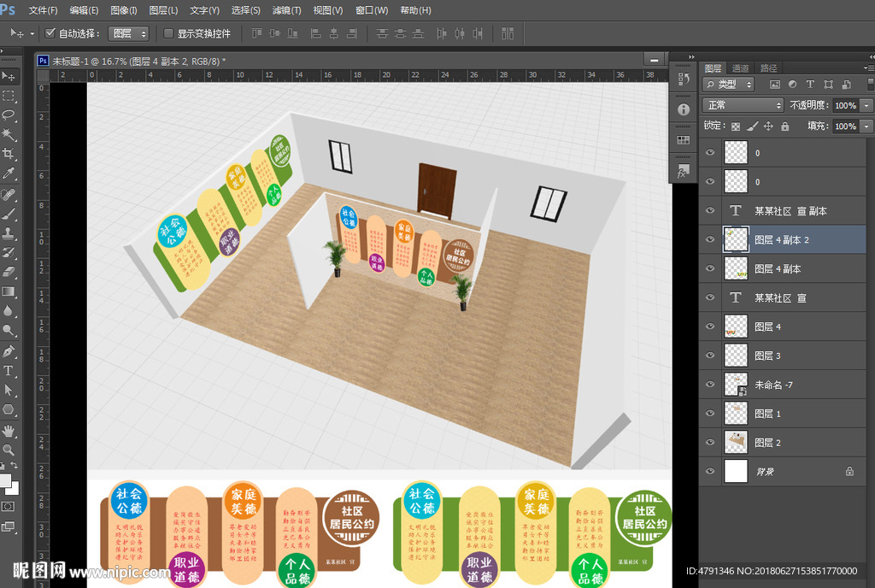Select the Clone Stamp tool
The image size is (875, 588).
pyautogui.click(x=9, y=233)
